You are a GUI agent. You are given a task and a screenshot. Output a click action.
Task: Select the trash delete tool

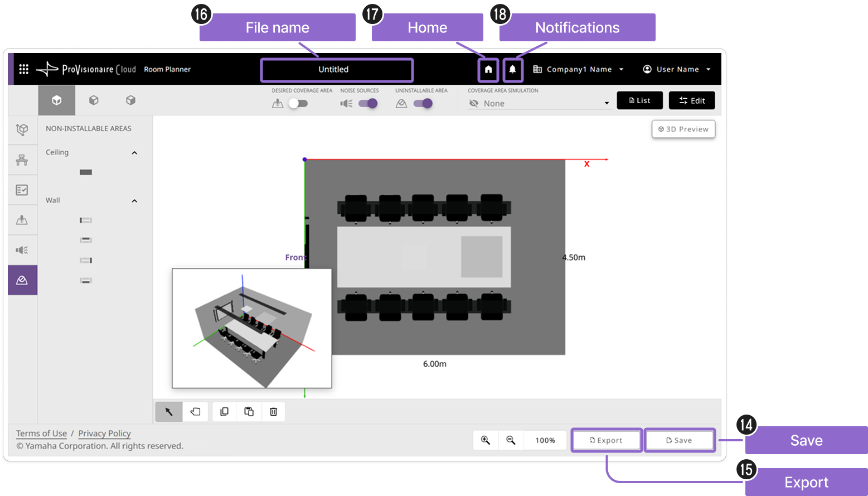pyautogui.click(x=273, y=412)
